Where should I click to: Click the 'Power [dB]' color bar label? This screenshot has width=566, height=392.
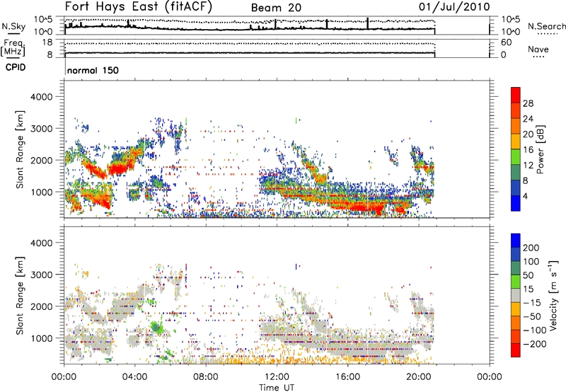coord(541,149)
